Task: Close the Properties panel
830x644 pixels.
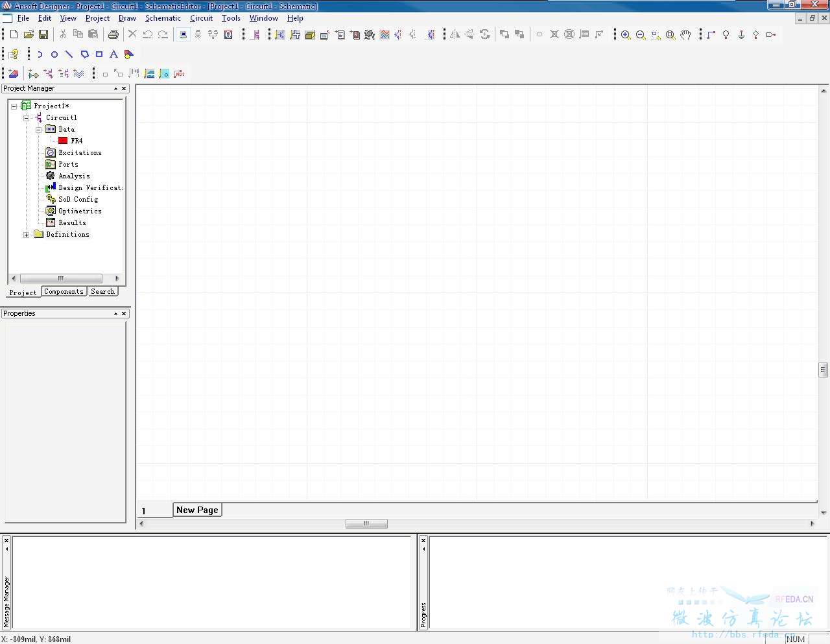Action: coord(124,313)
